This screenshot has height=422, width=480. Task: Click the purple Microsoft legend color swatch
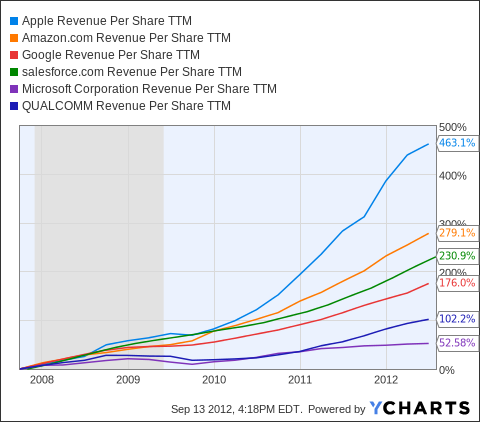[14, 89]
